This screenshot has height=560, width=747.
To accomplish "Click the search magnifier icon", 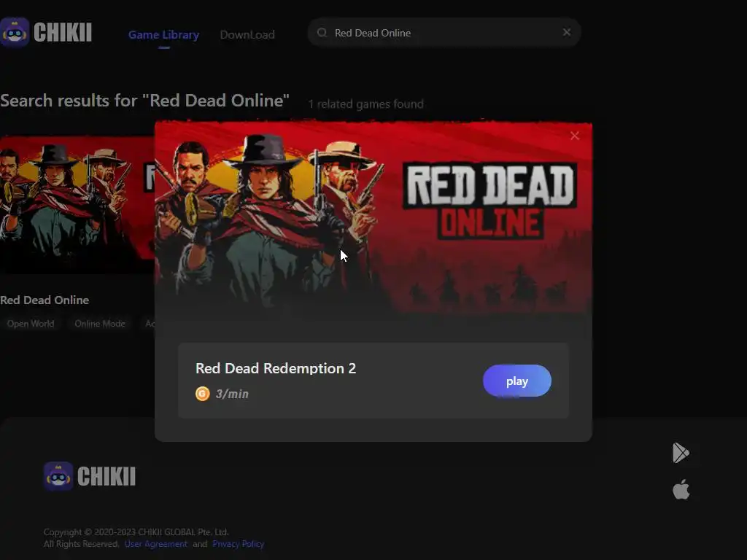I will point(322,32).
